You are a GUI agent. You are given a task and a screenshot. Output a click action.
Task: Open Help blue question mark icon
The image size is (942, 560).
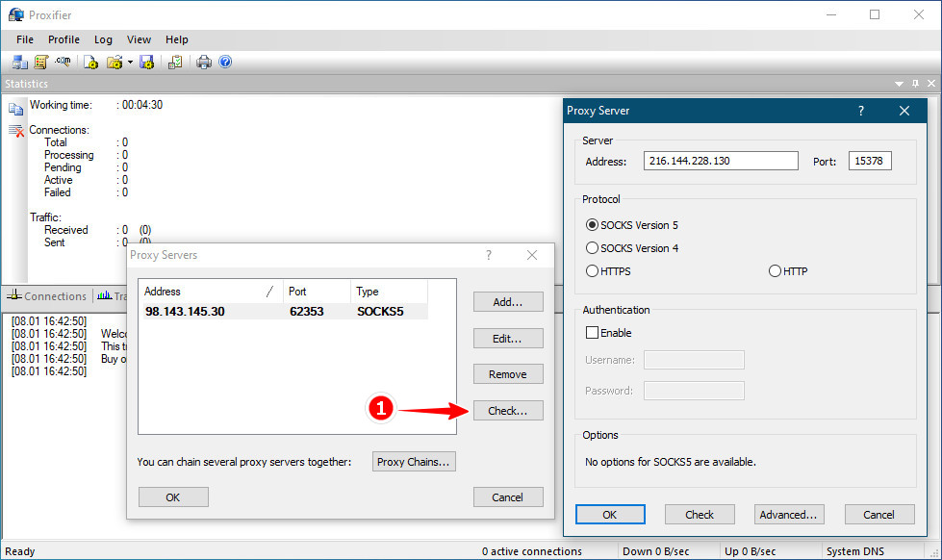225,62
